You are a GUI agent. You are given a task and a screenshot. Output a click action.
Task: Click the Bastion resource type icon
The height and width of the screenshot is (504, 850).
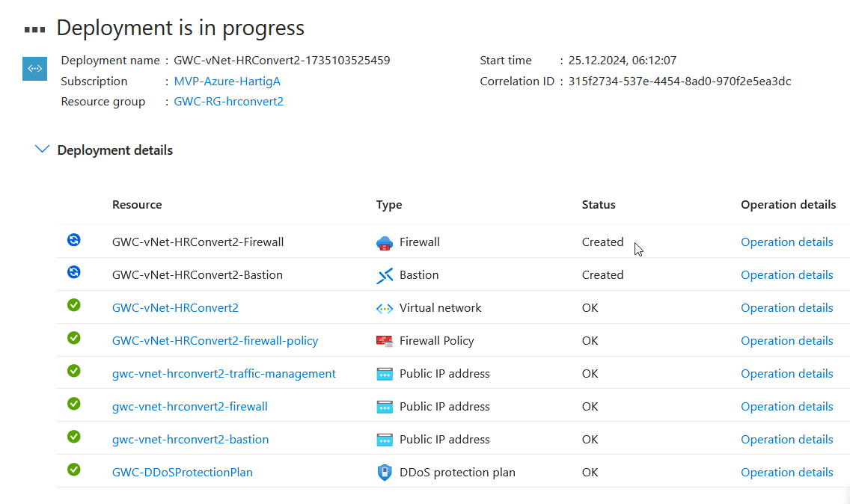tap(384, 275)
